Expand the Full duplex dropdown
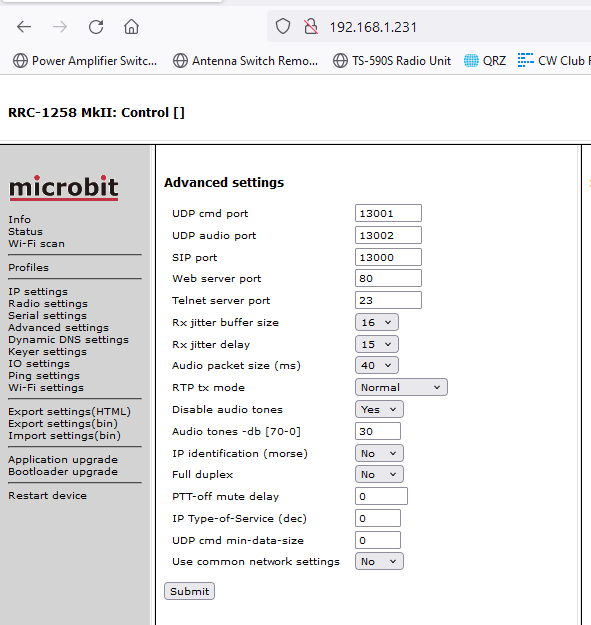This screenshot has height=625, width=591. [x=379, y=474]
